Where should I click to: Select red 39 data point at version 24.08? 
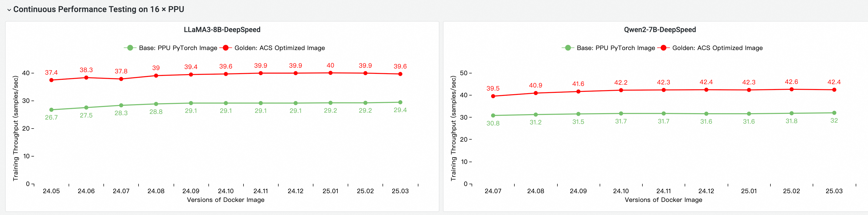click(x=156, y=76)
